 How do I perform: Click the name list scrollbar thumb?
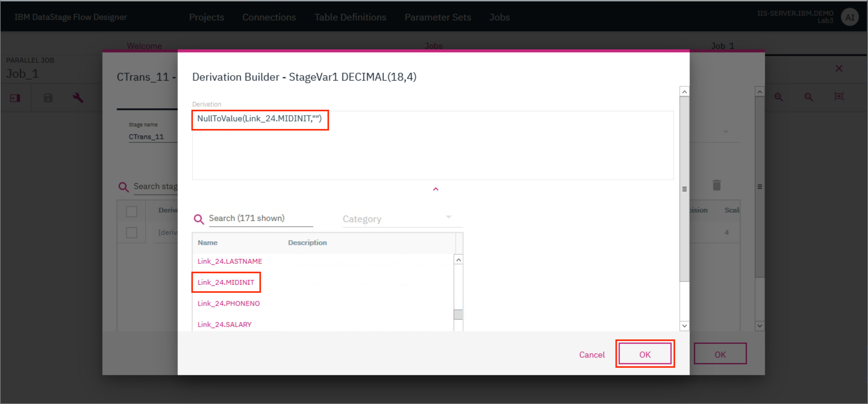(458, 314)
